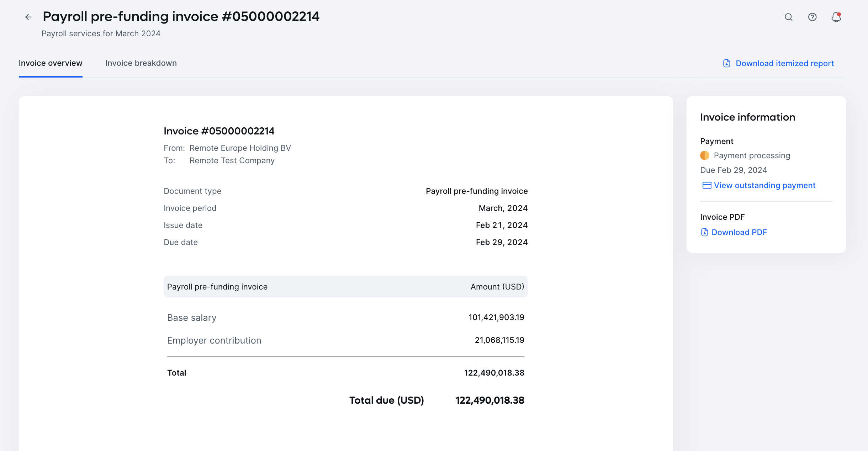Download the invoice PDF

pos(739,232)
